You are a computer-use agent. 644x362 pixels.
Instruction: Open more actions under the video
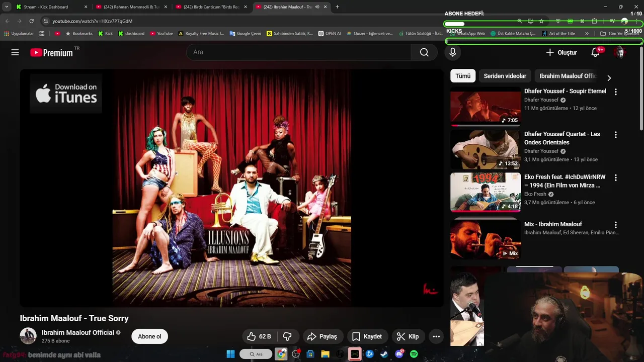tap(436, 336)
